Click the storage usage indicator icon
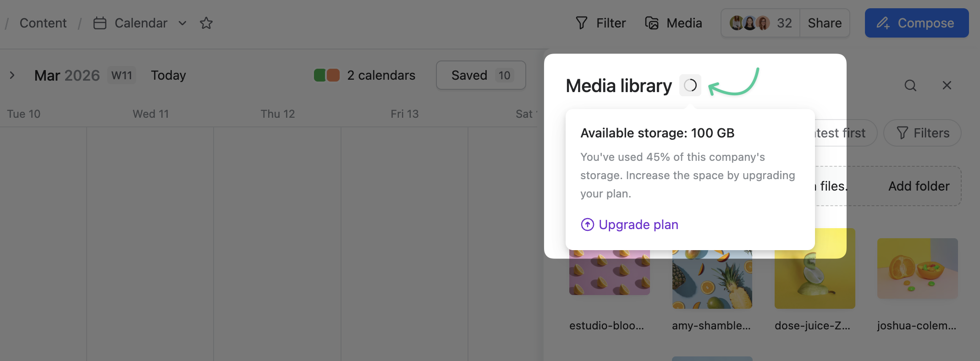Viewport: 980px width, 361px height. pos(690,85)
